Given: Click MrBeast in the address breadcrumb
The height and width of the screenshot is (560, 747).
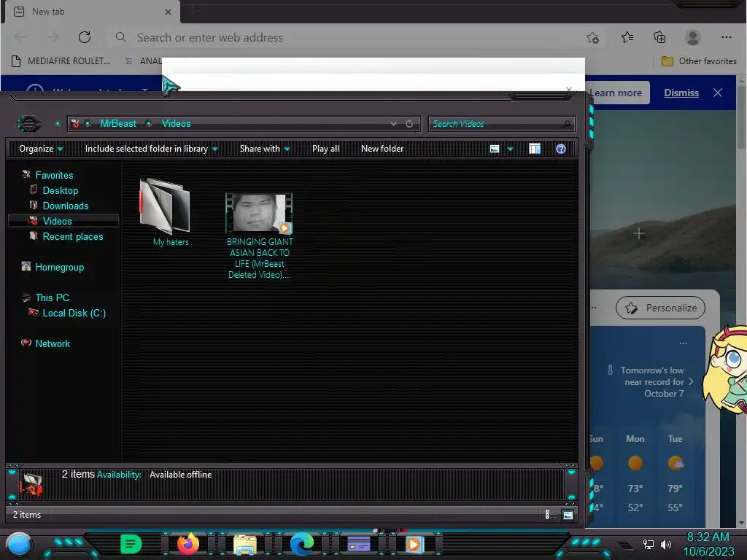Looking at the screenshot, I should (x=118, y=123).
